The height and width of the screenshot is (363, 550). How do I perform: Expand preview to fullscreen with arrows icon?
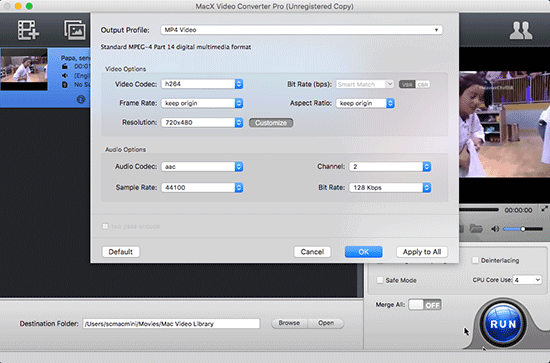click(x=544, y=209)
